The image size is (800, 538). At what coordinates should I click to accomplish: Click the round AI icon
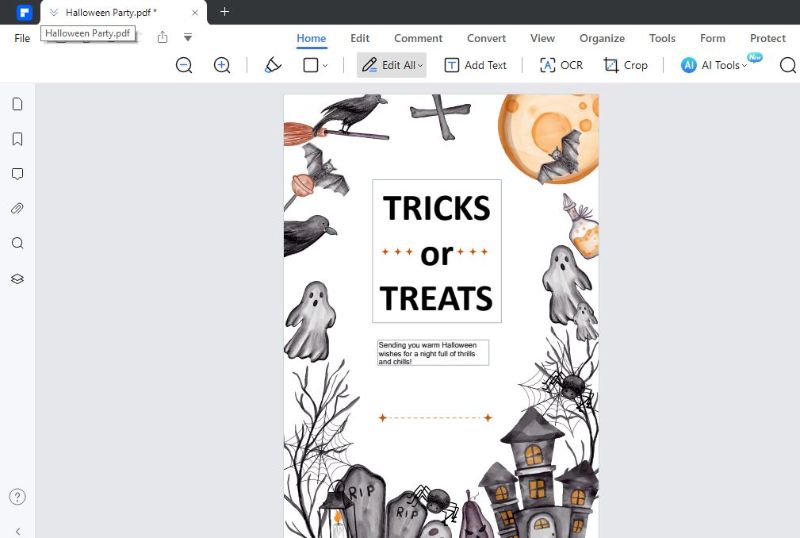[x=688, y=65]
